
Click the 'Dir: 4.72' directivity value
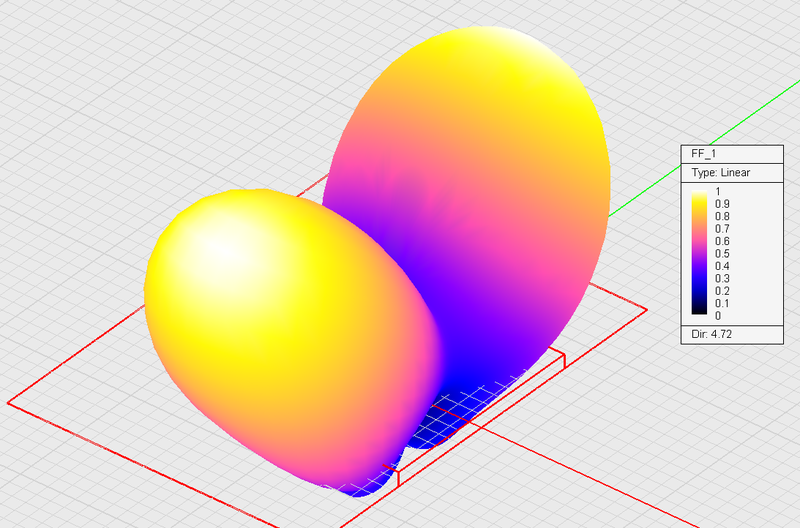(711, 334)
